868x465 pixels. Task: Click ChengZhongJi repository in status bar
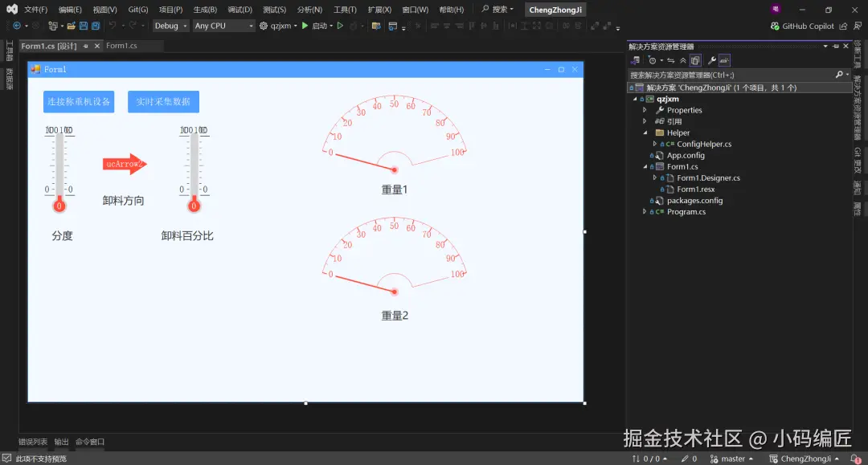click(x=805, y=459)
